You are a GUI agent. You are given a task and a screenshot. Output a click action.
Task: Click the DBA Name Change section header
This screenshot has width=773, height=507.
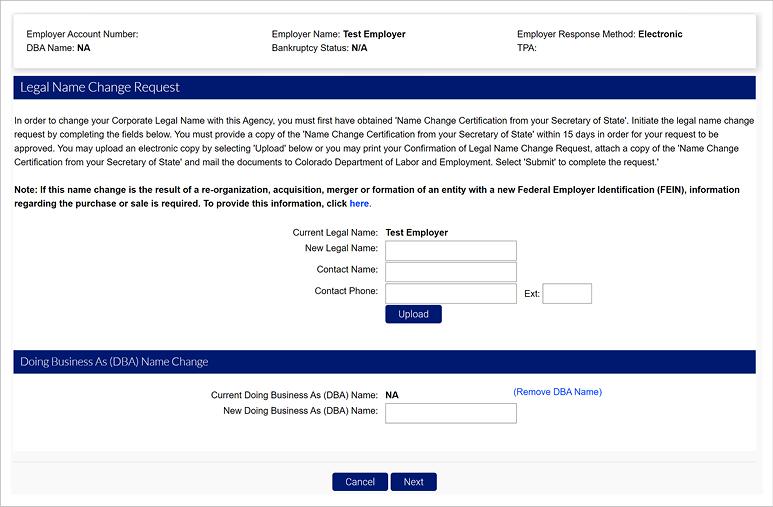[x=114, y=361]
